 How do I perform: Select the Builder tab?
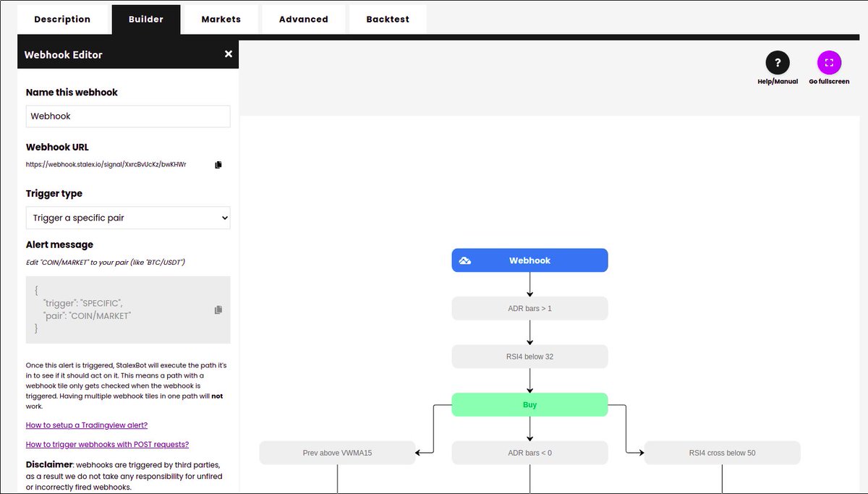point(146,20)
